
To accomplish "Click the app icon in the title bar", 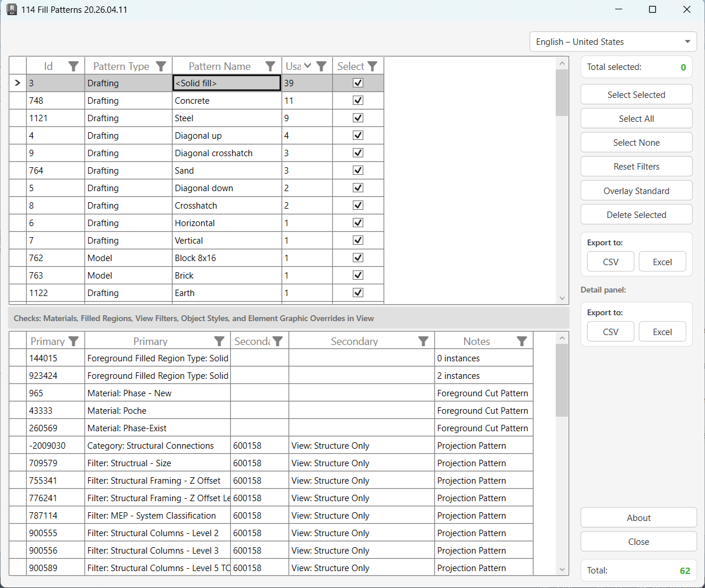I will [12, 9].
